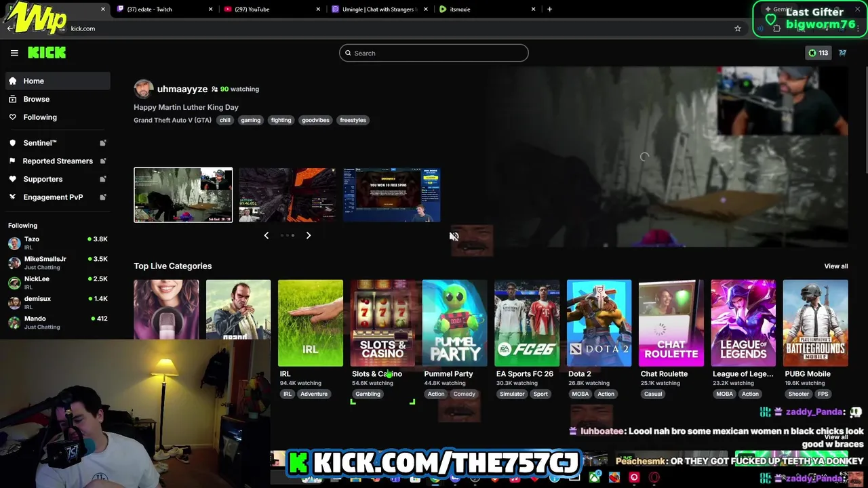The height and width of the screenshot is (488, 868).
Task: Open NickLee in the Following list
Action: (58, 283)
